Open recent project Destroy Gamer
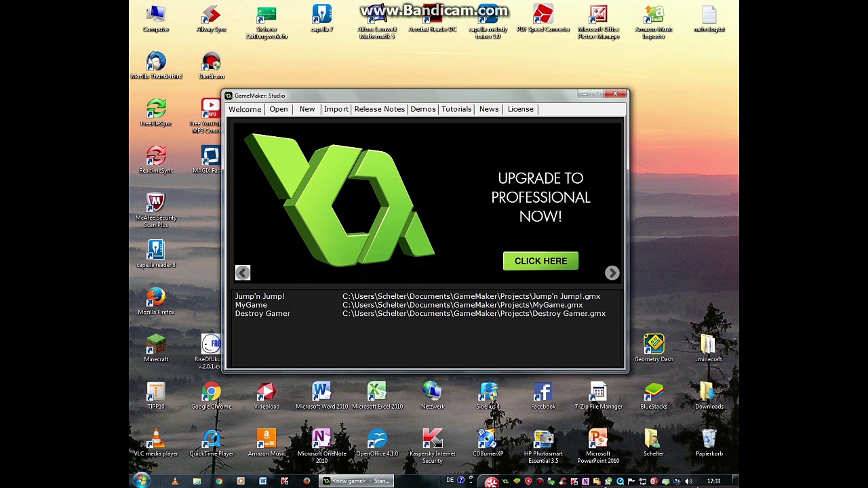Viewport: 868px width, 488px height. point(262,314)
